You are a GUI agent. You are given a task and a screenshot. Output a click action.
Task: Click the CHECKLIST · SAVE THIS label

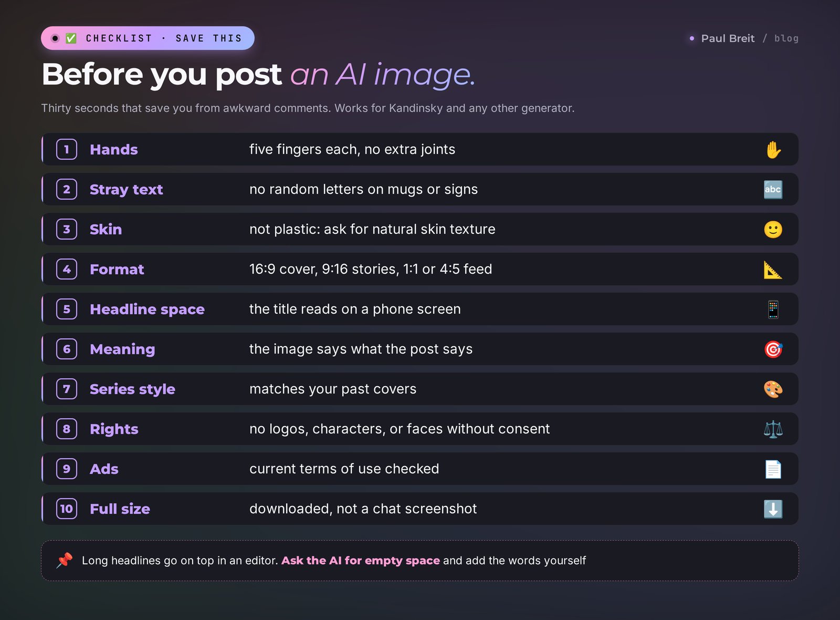coord(164,38)
